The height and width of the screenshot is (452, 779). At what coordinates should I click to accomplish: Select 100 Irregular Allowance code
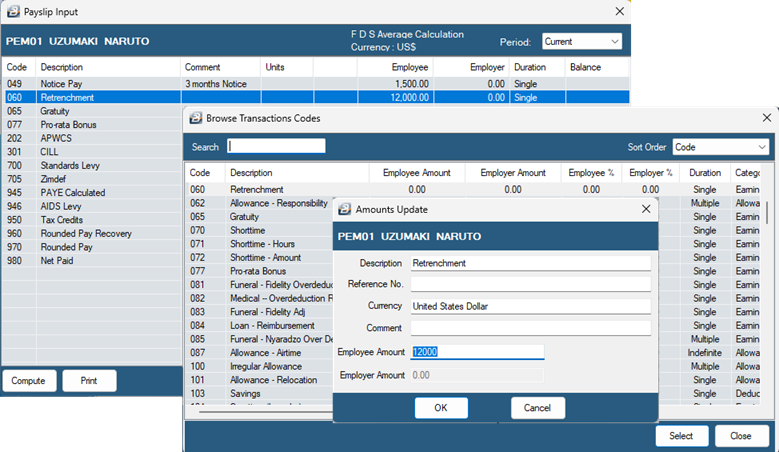260,366
